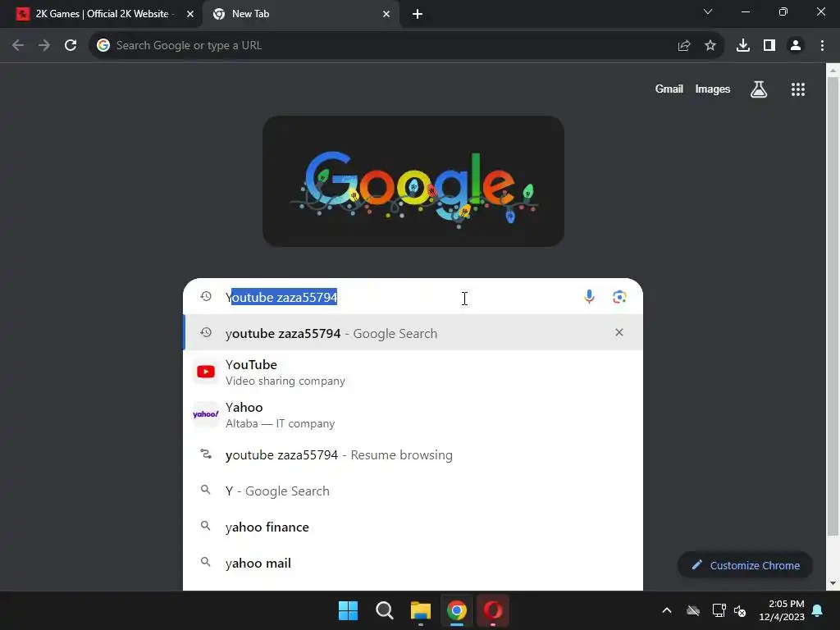Search by image with Google Lens icon
Screen dimensions: 840x630
tap(619, 297)
